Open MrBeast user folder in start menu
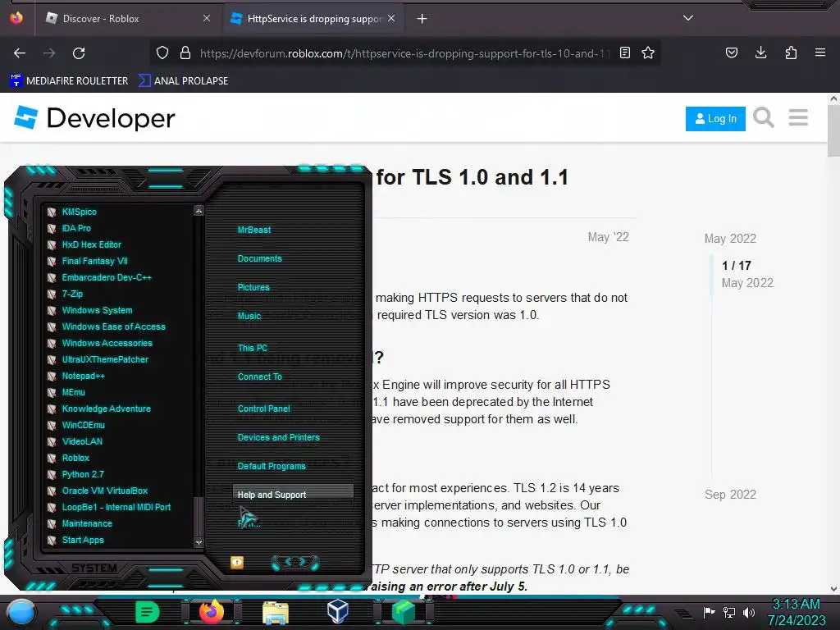The width and height of the screenshot is (840, 630). (x=254, y=230)
